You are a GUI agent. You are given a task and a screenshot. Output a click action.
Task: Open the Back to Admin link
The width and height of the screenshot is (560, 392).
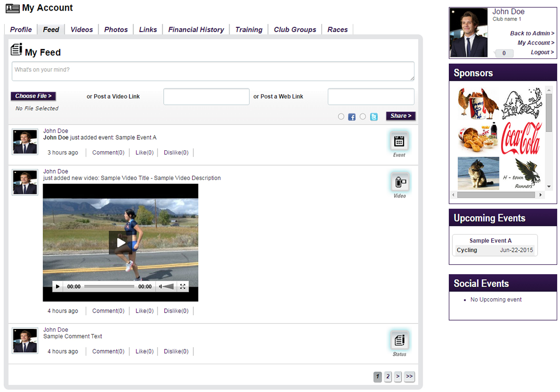tap(532, 34)
